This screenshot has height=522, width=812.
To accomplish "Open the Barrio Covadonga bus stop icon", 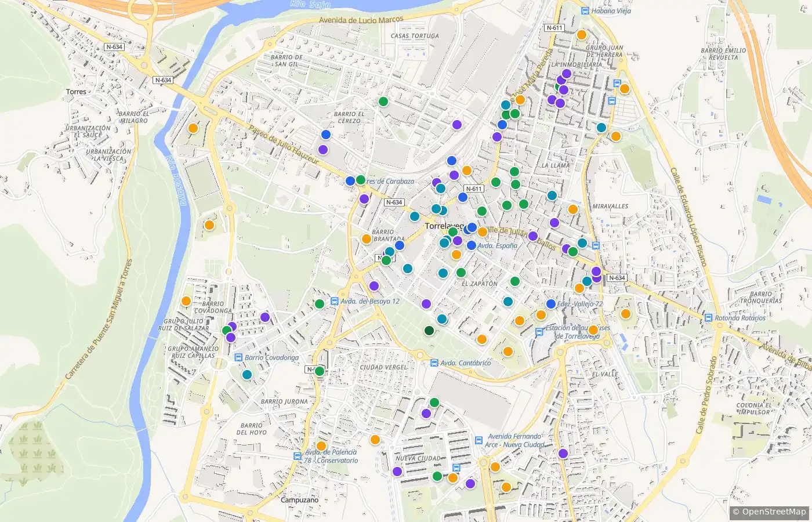I will (x=238, y=357).
